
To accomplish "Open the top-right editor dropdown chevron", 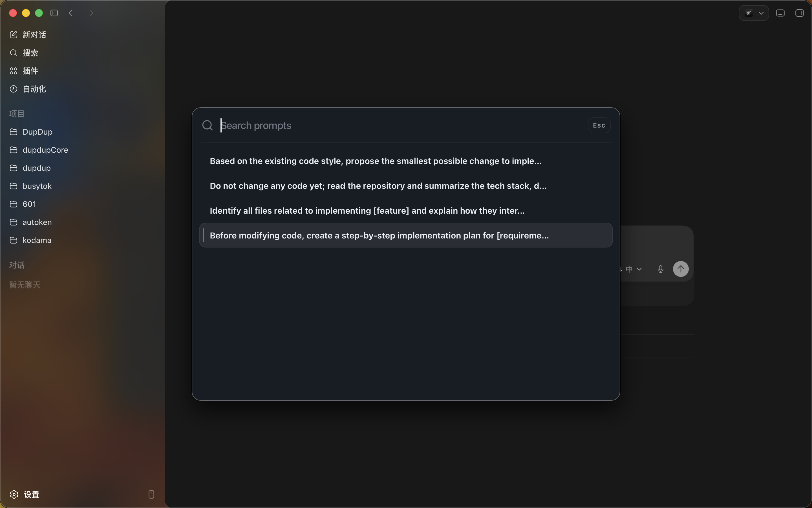I will pos(761,13).
